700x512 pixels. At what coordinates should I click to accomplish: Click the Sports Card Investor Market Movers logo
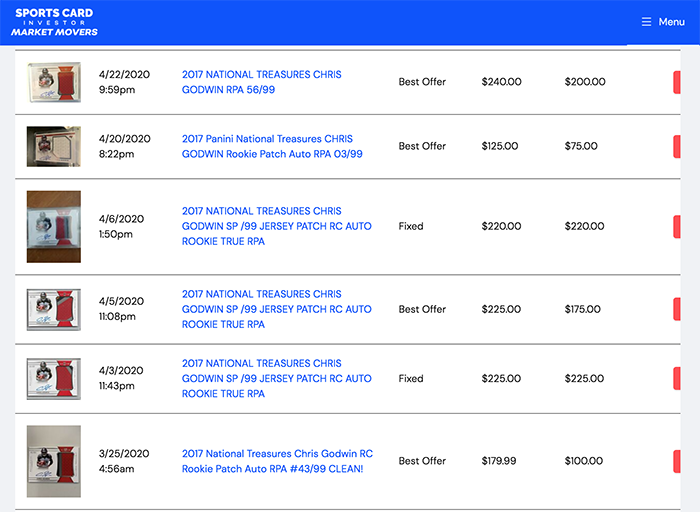(54, 22)
